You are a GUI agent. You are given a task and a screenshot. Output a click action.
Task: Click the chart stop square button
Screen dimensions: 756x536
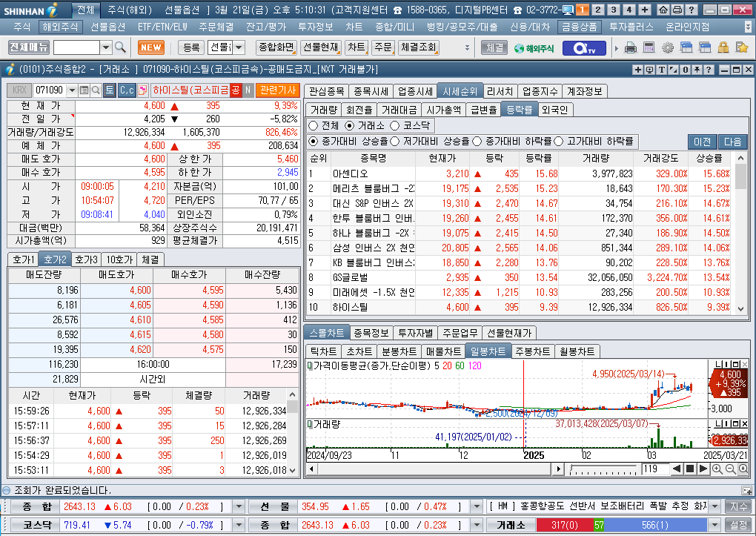click(x=690, y=469)
